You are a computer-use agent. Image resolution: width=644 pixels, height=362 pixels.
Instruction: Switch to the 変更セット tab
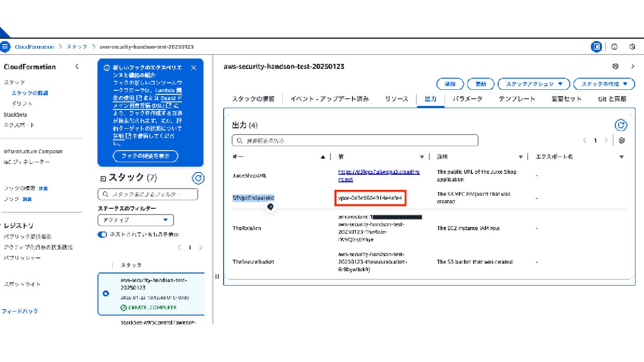[x=566, y=99]
